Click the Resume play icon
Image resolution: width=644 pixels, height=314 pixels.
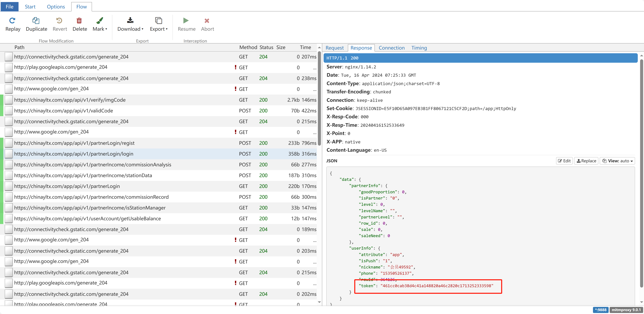[x=186, y=21]
